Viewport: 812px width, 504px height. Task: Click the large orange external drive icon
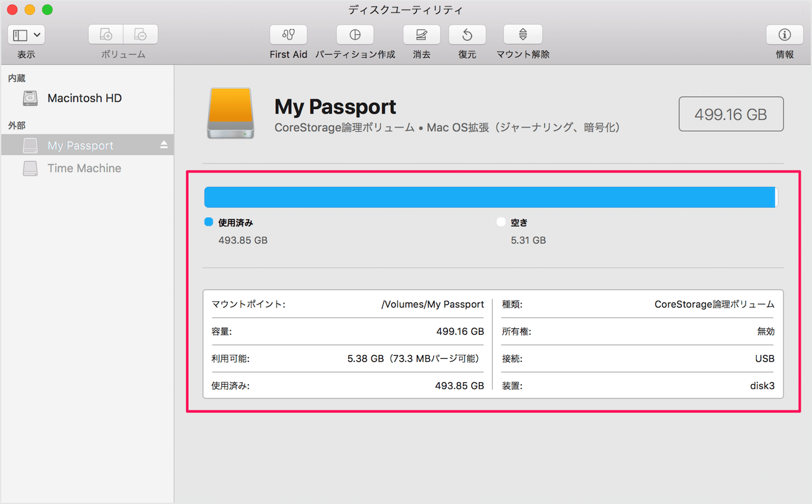point(231,113)
